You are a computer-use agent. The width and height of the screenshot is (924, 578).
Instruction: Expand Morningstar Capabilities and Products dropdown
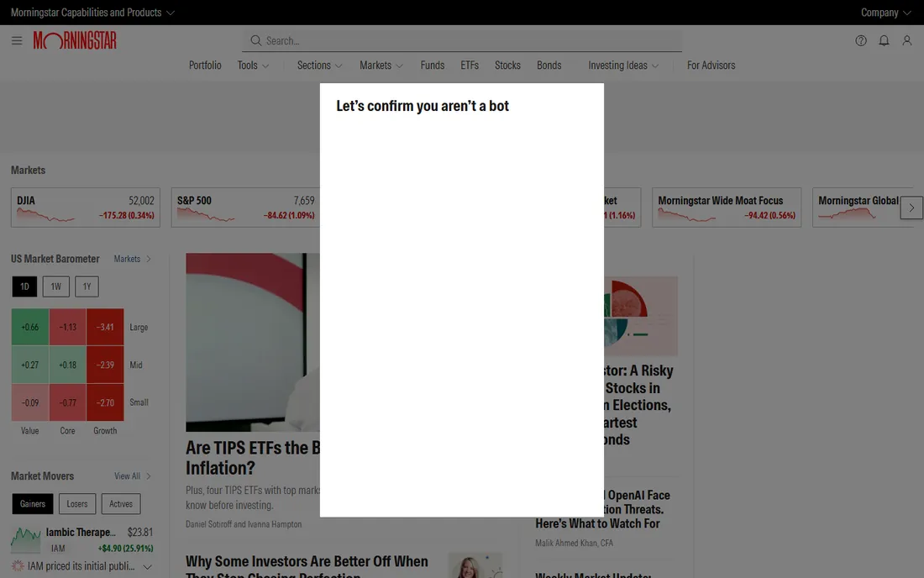pos(92,13)
